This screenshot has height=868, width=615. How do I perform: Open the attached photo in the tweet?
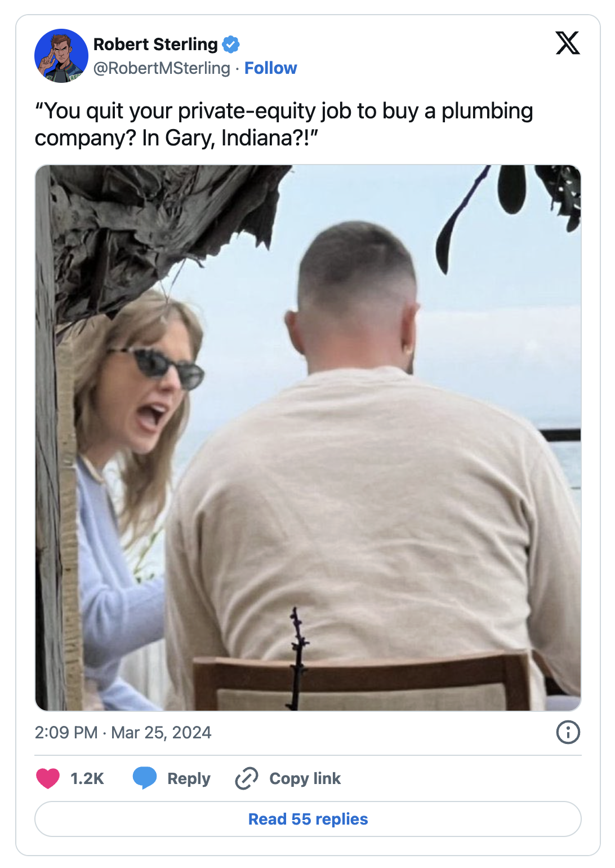coord(308,437)
